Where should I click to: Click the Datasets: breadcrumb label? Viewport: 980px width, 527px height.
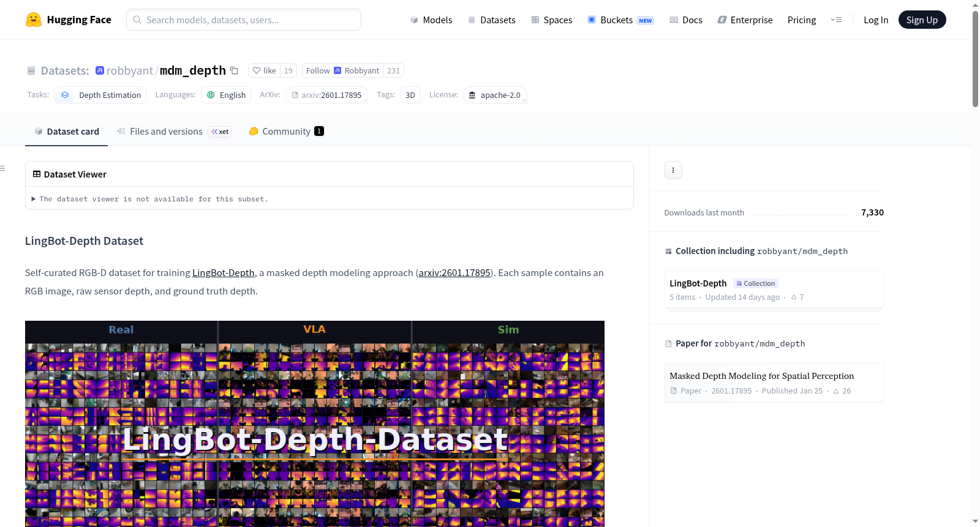[x=65, y=70]
